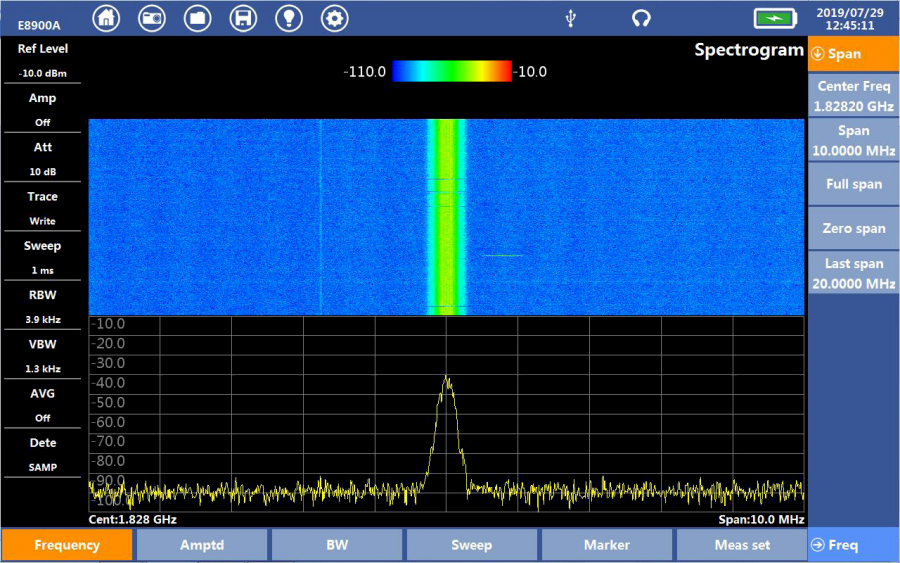This screenshot has width=900, height=563.
Task: Click the -50.0 axis label on graph
Action: click(108, 402)
